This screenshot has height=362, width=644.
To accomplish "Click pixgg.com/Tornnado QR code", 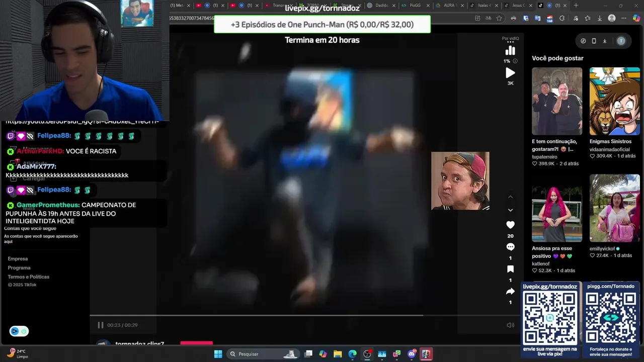I will coord(611,318).
